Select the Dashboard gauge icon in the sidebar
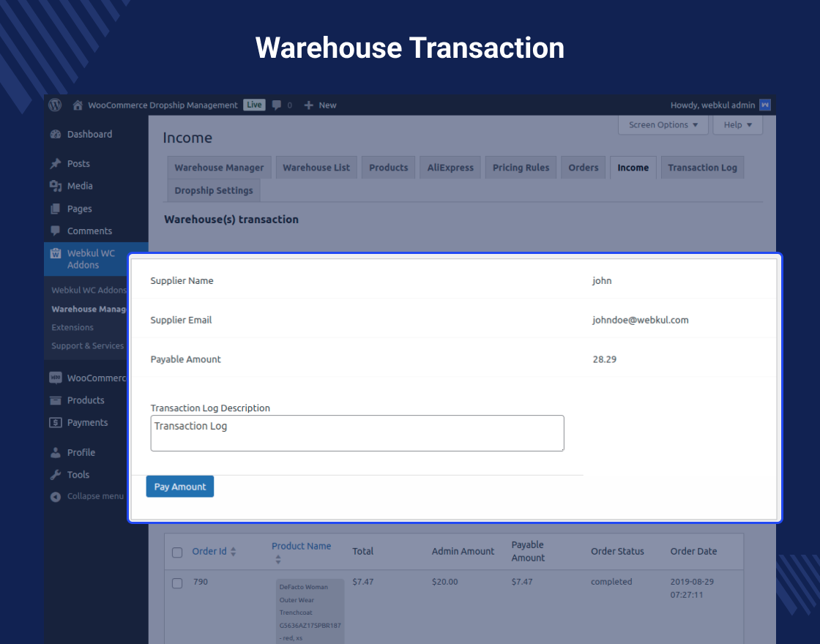 (x=56, y=134)
